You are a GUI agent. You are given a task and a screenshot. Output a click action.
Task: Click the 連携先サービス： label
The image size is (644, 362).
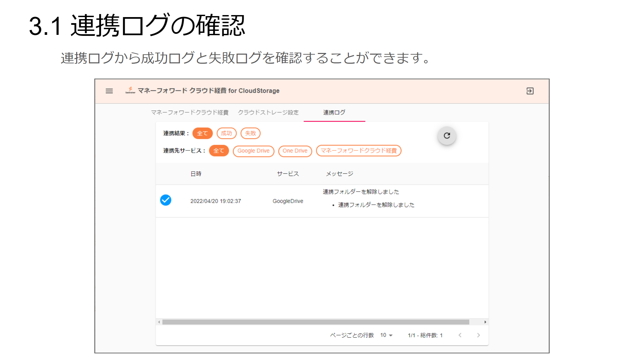click(184, 151)
